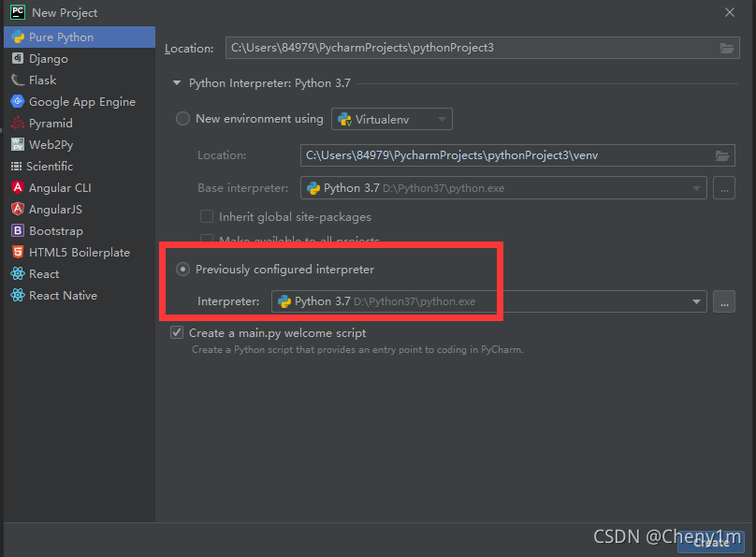Click the Python icon in Interpreter field

coord(284,301)
